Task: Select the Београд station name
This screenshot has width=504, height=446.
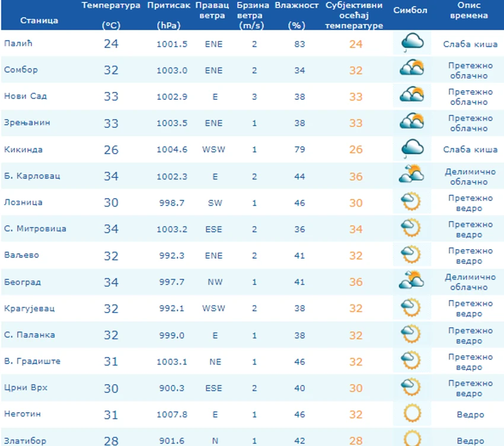Action: 23,282
